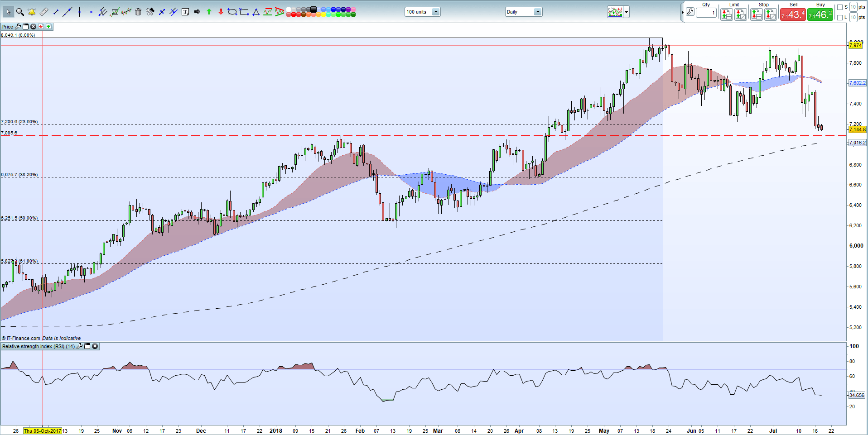Click the 7,144.8 current price tag
The height and width of the screenshot is (435, 868).
pyautogui.click(x=858, y=129)
